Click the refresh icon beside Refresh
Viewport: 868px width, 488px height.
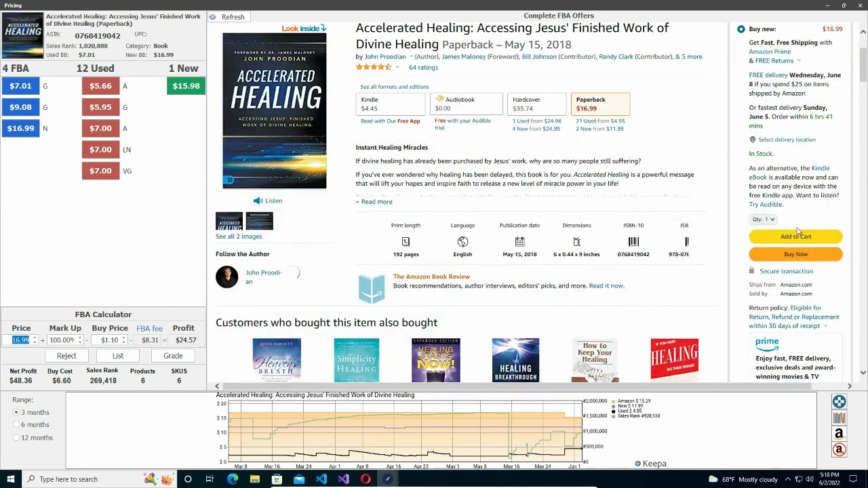coord(213,17)
